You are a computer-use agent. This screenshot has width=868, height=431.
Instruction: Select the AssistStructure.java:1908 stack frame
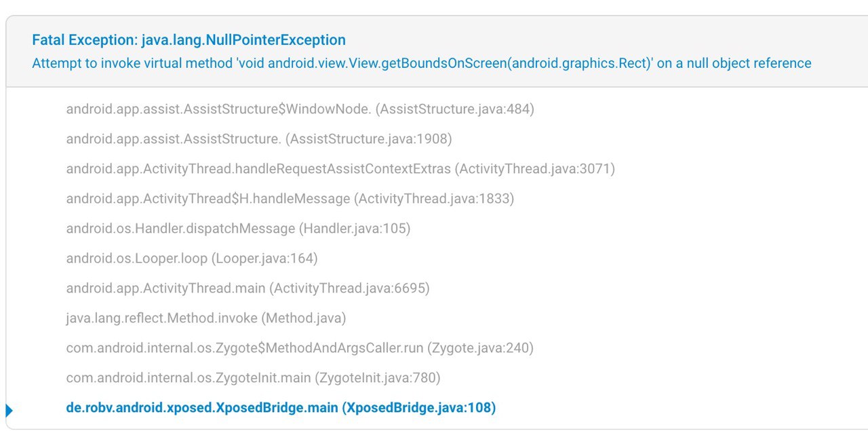[259, 138]
